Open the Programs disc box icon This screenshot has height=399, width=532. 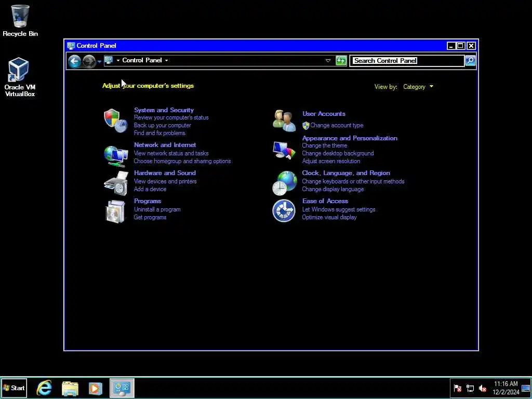click(x=115, y=211)
